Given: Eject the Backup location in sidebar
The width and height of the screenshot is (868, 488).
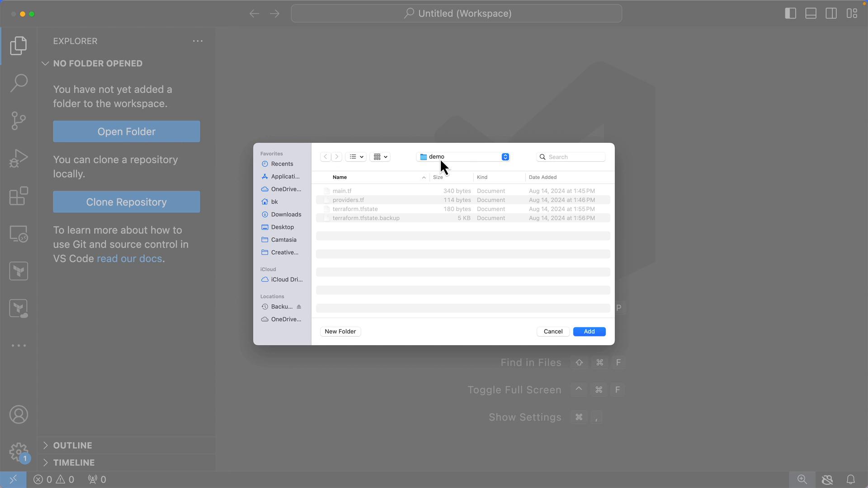Looking at the screenshot, I should (x=299, y=307).
